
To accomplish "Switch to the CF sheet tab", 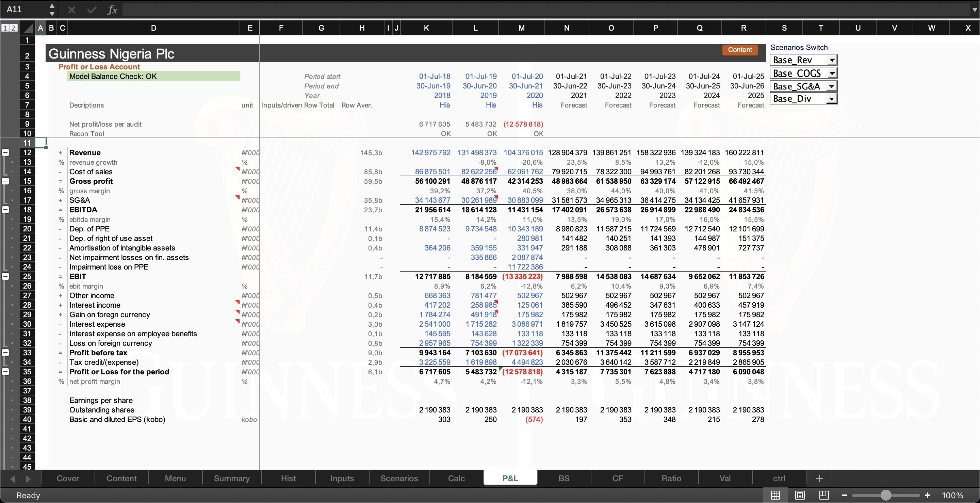I will point(618,478).
